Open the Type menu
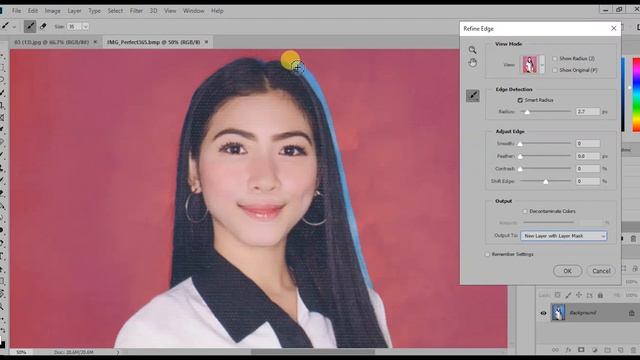 click(94, 11)
